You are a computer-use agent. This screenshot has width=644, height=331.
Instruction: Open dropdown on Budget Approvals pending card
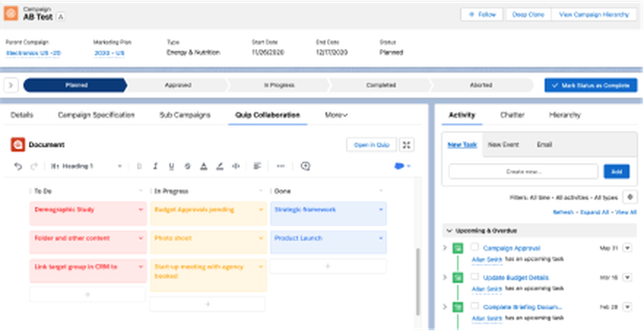coord(261,209)
